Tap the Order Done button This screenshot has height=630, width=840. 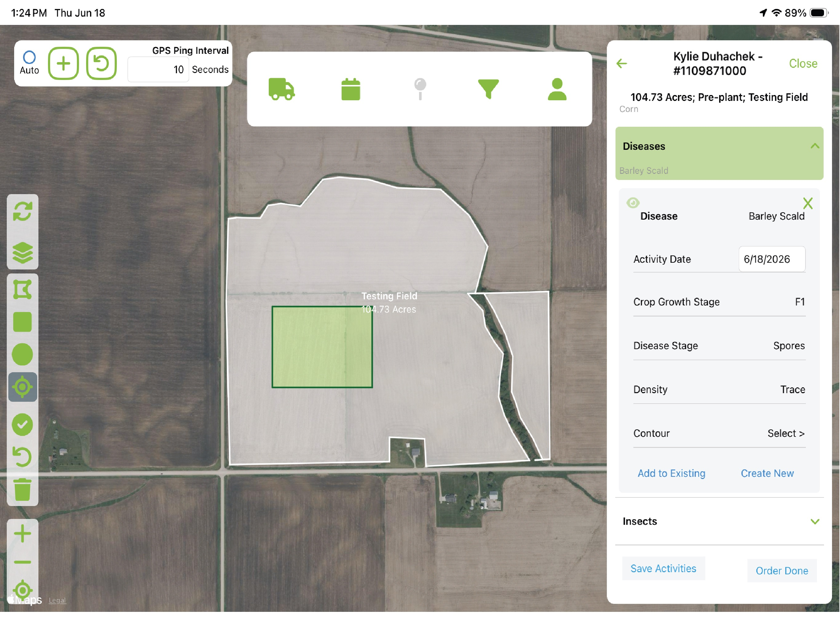point(782,571)
